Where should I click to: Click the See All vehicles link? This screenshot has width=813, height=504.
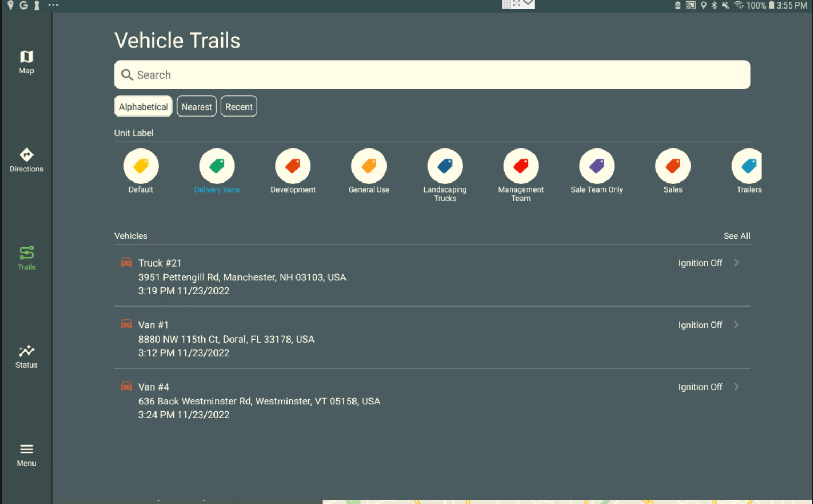point(736,236)
